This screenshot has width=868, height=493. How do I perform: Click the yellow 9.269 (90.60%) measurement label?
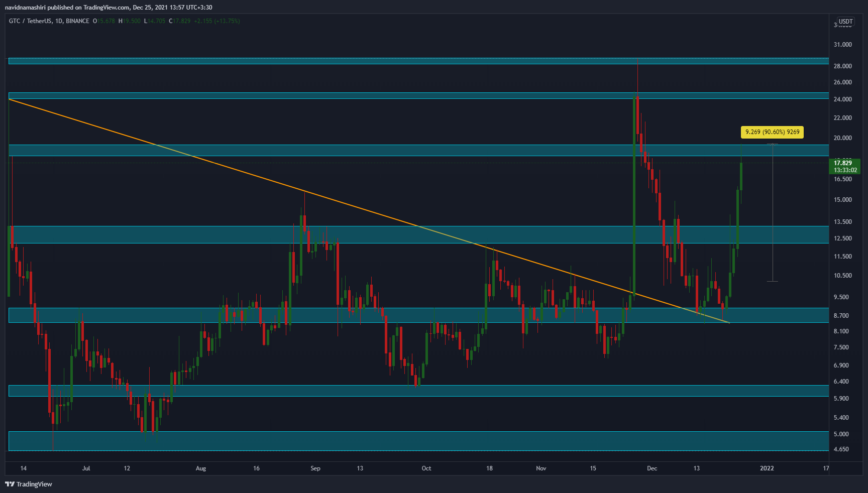click(773, 132)
